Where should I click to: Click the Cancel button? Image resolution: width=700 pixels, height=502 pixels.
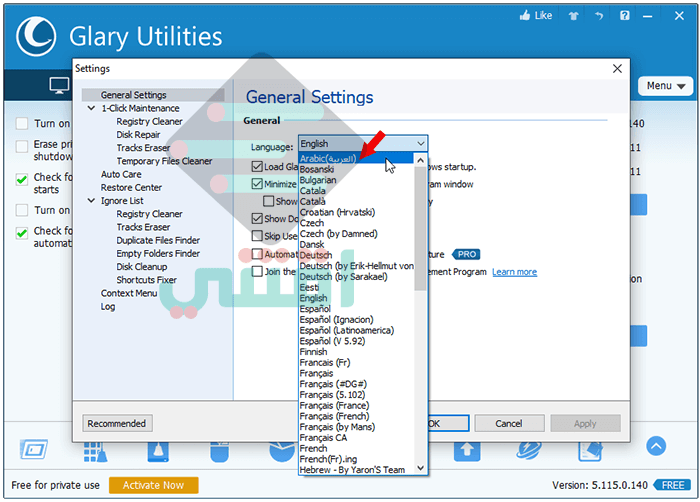pyautogui.click(x=509, y=423)
